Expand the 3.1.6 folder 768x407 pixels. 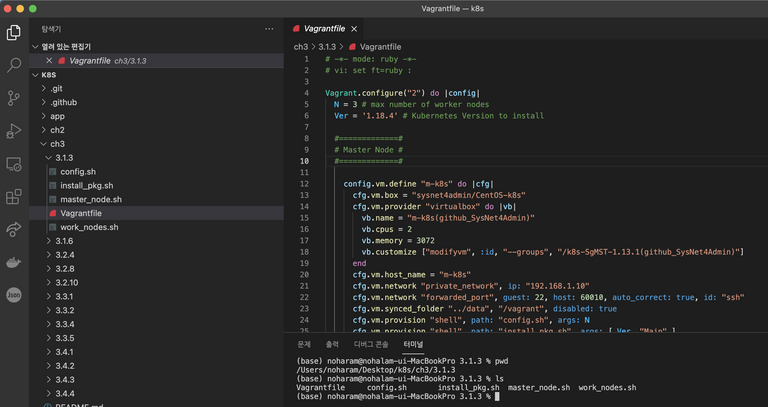pos(48,241)
